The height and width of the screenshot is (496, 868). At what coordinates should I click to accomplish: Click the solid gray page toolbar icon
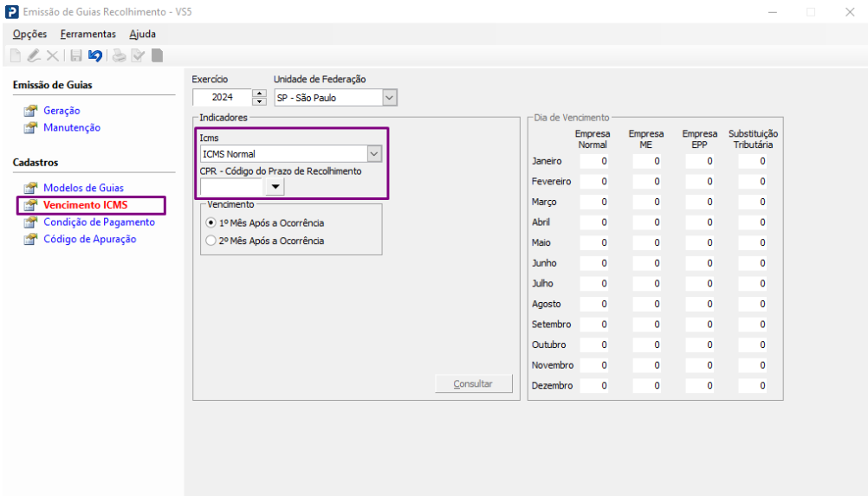(x=157, y=55)
